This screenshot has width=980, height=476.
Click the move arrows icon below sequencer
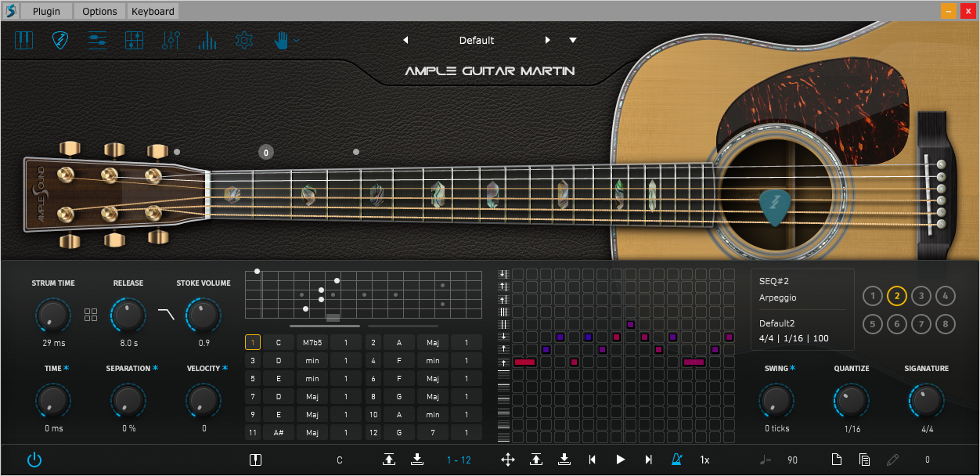[507, 460]
